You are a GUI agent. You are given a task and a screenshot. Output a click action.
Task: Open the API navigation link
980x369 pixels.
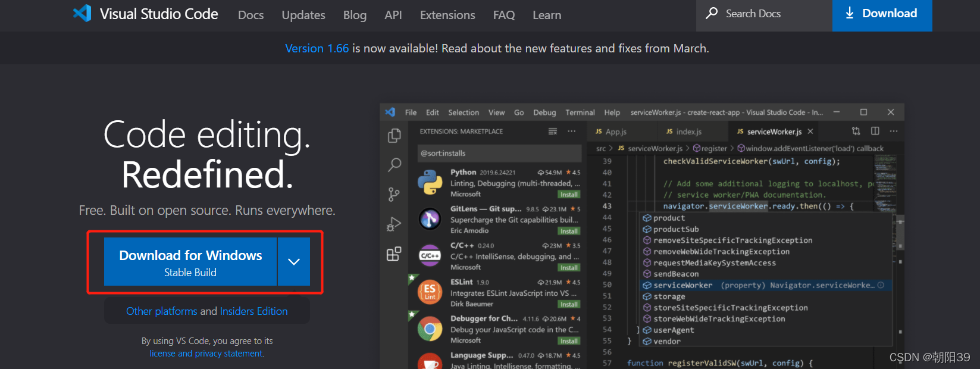pos(393,15)
